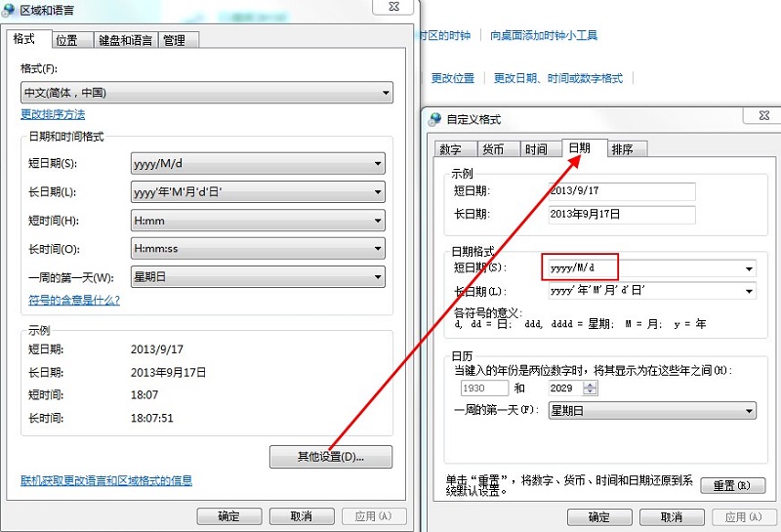
Task: Switch to the 货币 tab
Action: (x=493, y=149)
